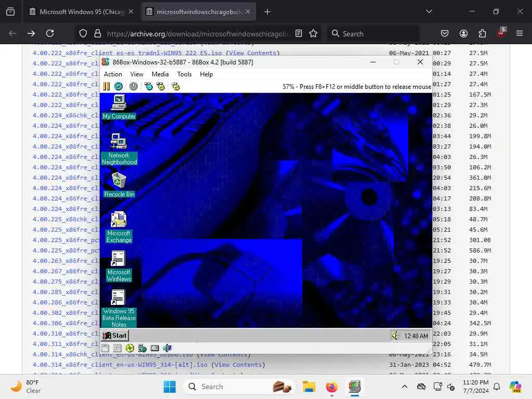
Task: Open the Media menu in 86Box
Action: (x=160, y=74)
